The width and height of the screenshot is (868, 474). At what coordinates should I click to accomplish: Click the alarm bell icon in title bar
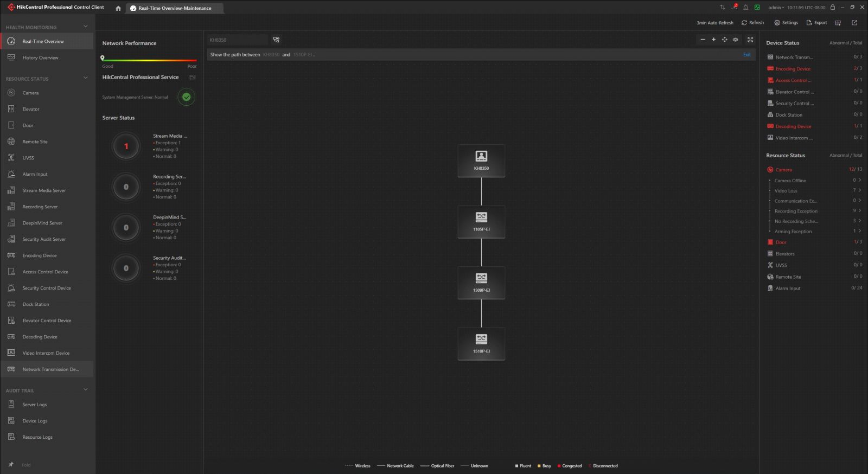coord(745,7)
